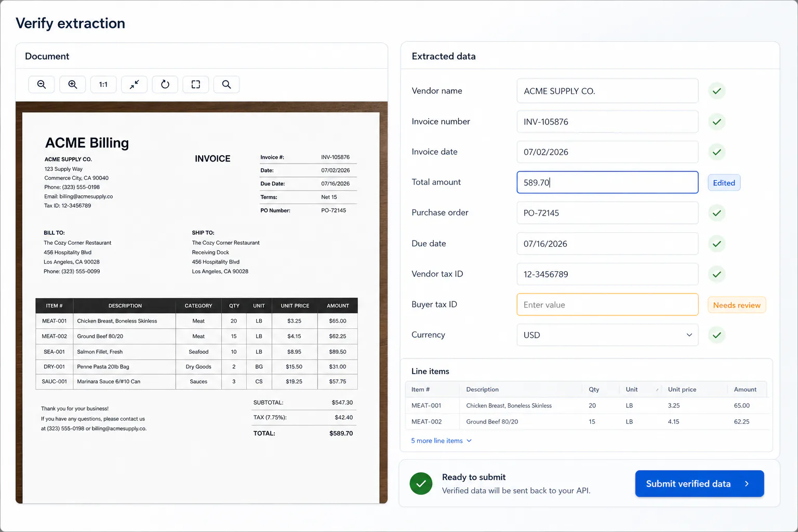Toggle Vendor name verified checkmark

pyautogui.click(x=717, y=91)
